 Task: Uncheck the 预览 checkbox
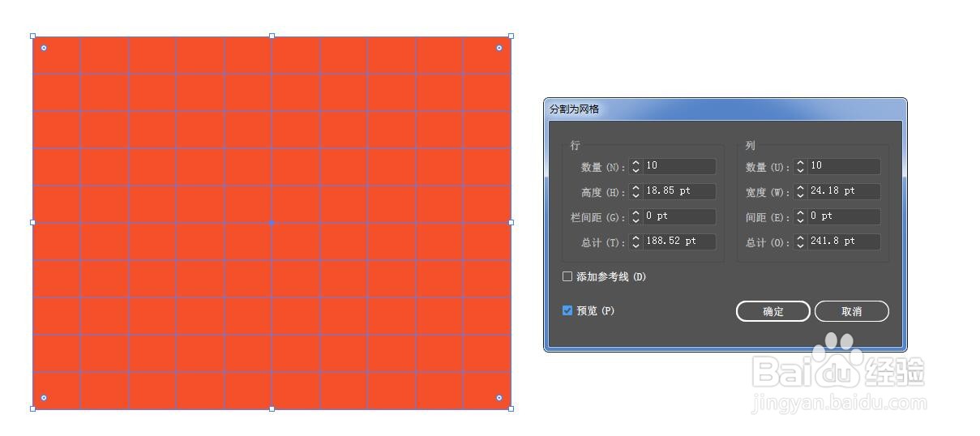567,310
